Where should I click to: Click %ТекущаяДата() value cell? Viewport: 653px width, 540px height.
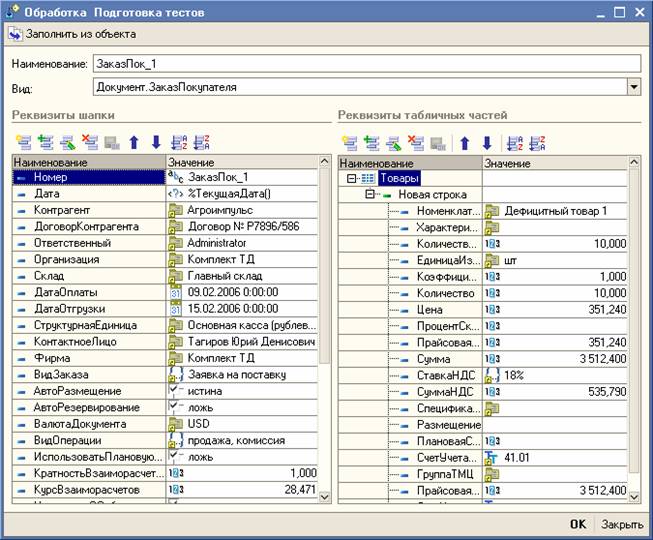click(x=242, y=194)
